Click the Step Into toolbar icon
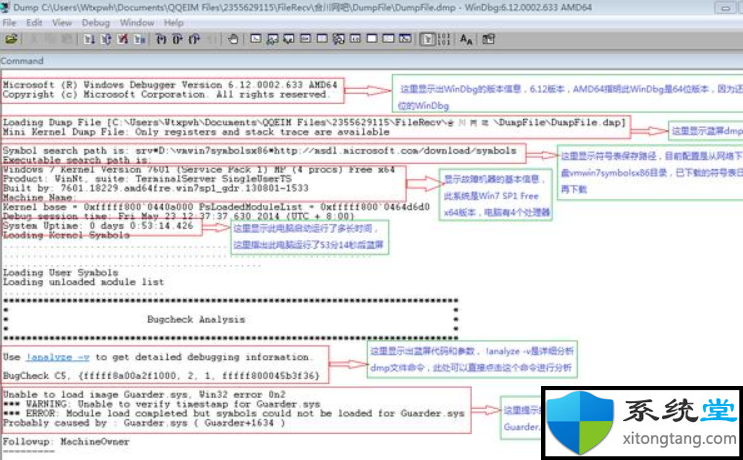This screenshot has height=460, width=743. coord(161,39)
